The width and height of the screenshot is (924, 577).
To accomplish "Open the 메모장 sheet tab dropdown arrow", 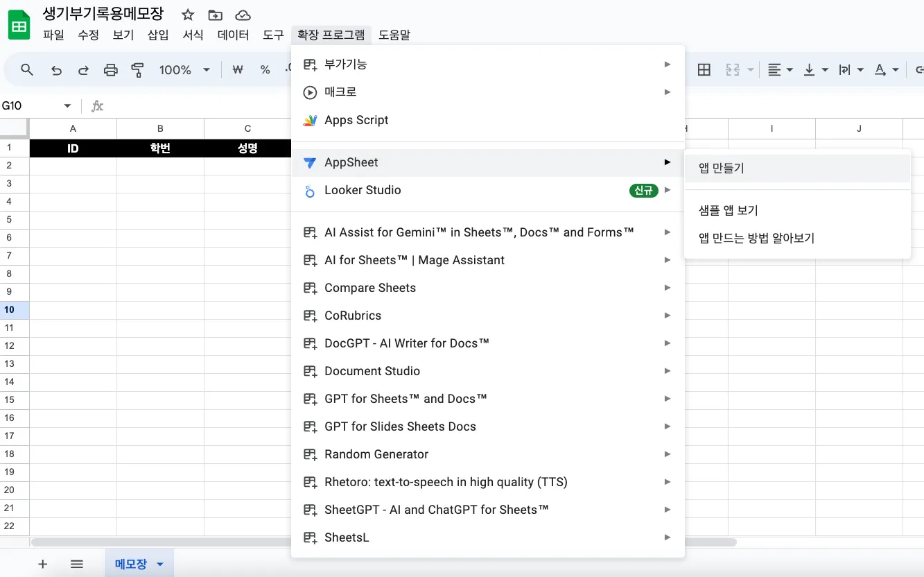I will [160, 565].
